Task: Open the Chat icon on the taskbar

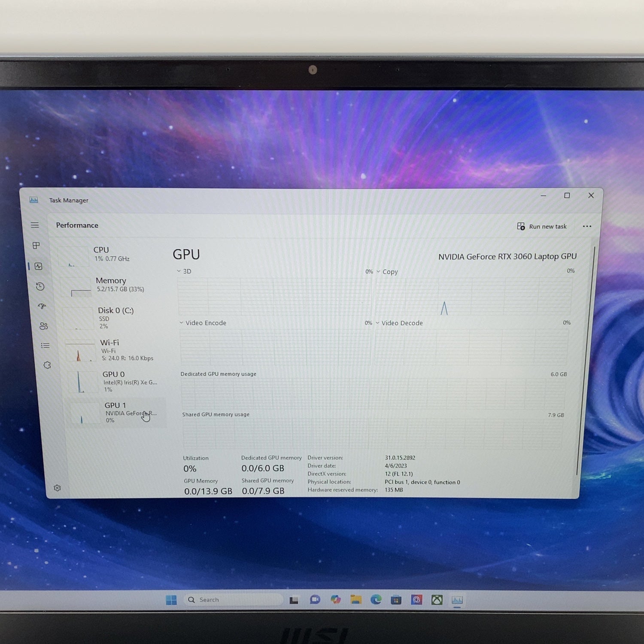Action: click(315, 600)
